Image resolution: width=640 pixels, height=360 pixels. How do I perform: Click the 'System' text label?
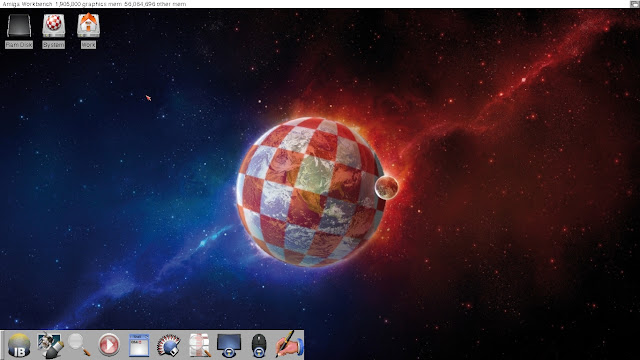tap(53, 45)
